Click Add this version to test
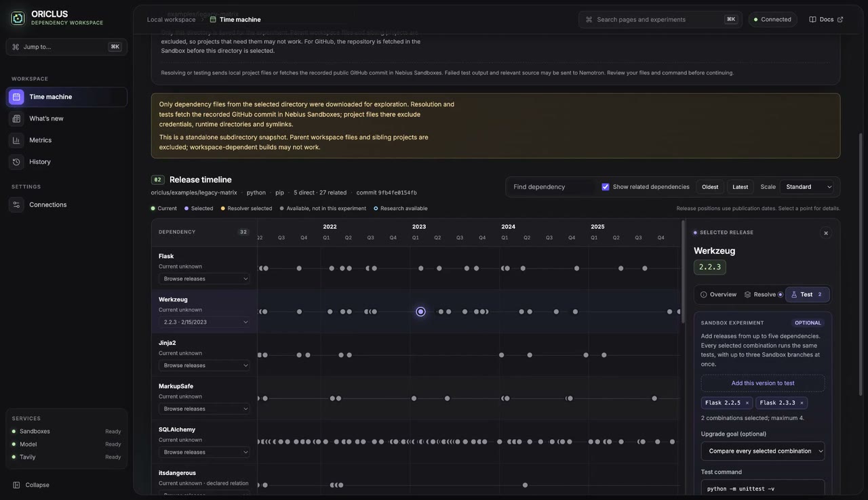Viewport: 868px width, 500px height. coord(763,383)
